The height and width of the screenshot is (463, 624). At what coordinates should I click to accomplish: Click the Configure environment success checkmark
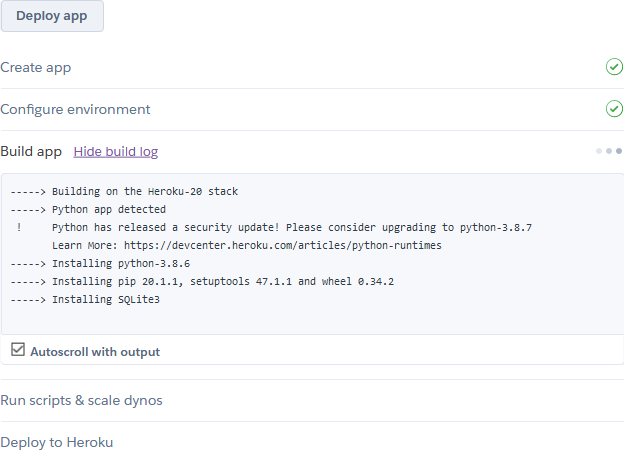(614, 109)
